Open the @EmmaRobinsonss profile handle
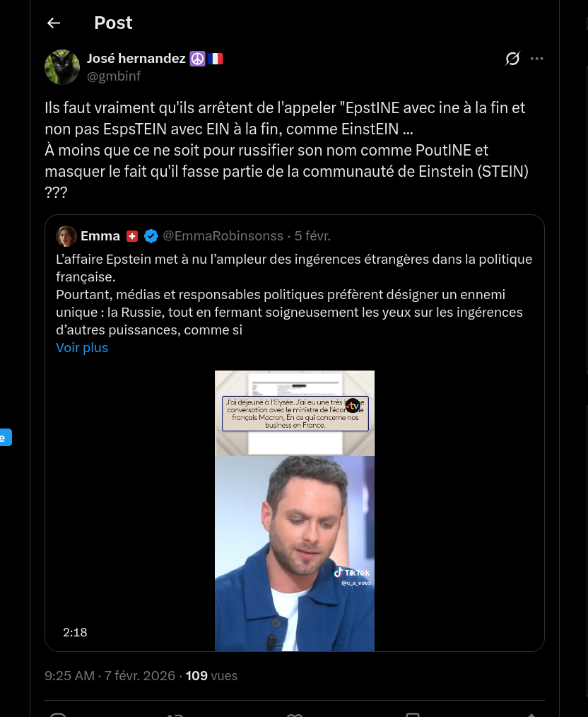This screenshot has height=717, width=588. click(x=223, y=236)
